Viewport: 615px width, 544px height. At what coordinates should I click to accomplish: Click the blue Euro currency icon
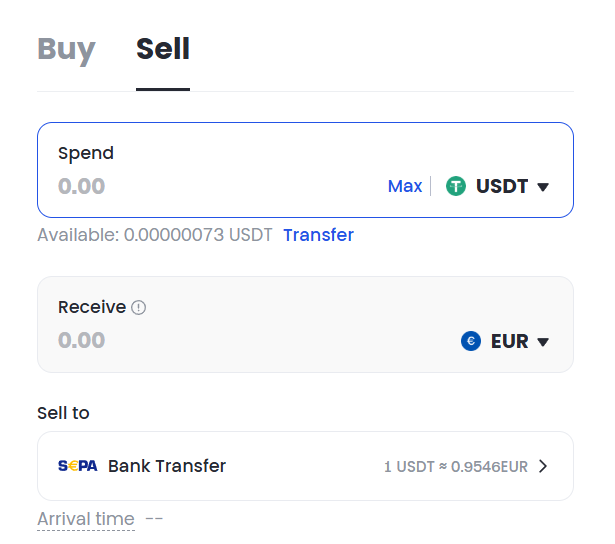tap(471, 341)
